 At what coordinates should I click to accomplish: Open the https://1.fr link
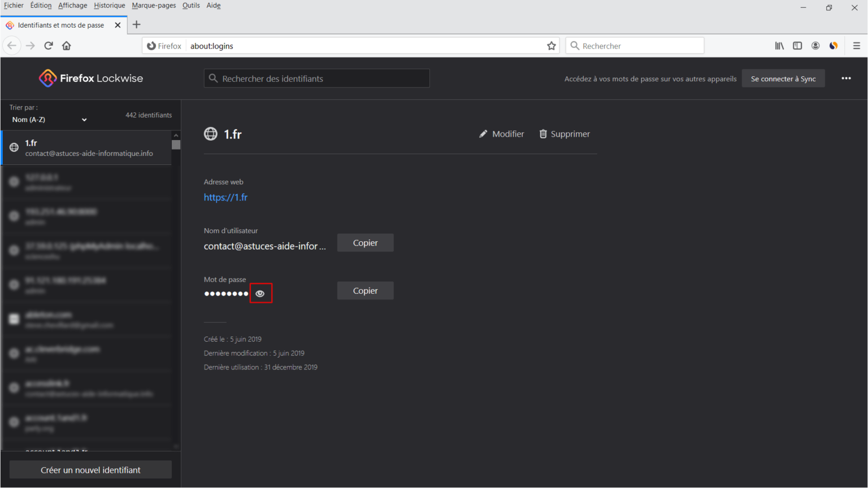(225, 197)
